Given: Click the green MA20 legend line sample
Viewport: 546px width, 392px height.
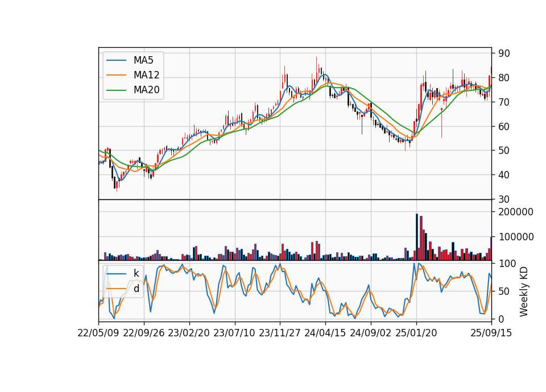Looking at the screenshot, I should (x=116, y=90).
